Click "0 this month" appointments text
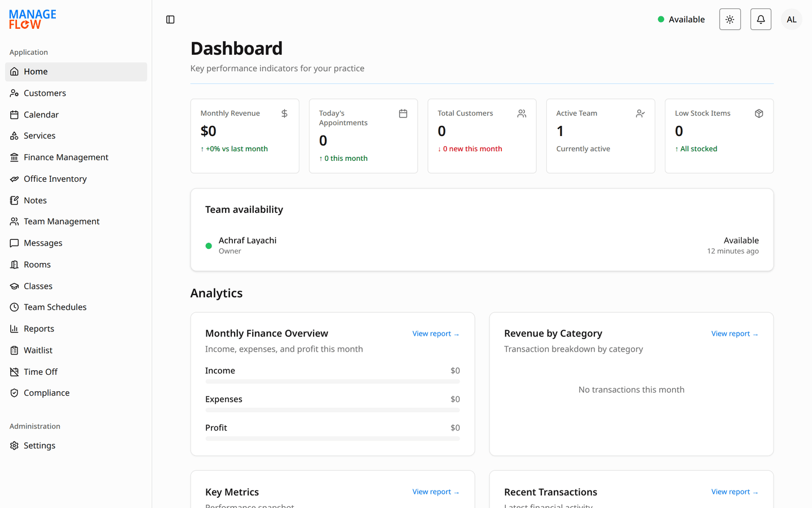Image resolution: width=812 pixels, height=508 pixels. (x=343, y=159)
